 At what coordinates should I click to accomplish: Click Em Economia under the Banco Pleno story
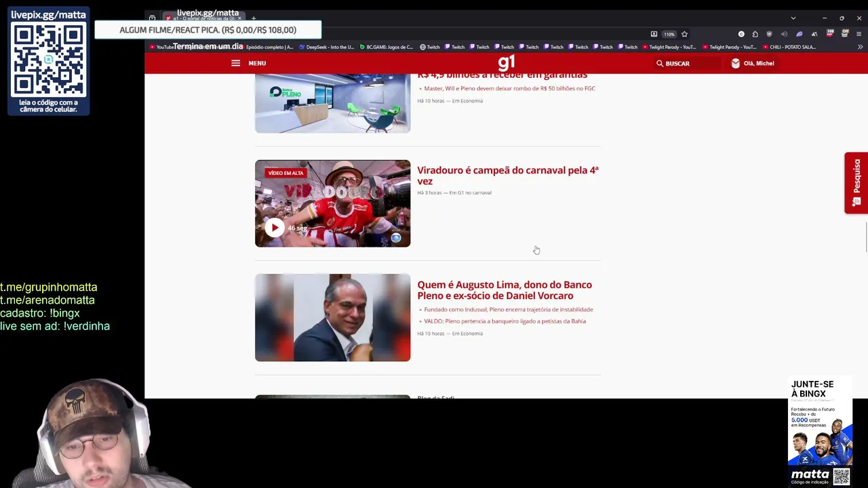point(467,100)
